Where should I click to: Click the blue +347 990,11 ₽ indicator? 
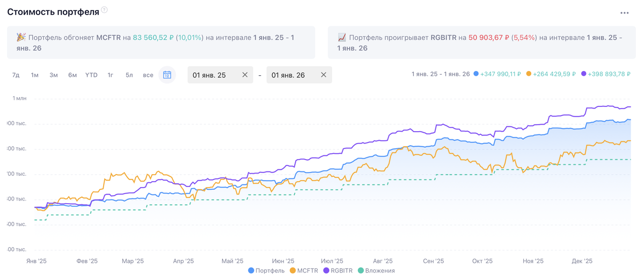pos(497,74)
